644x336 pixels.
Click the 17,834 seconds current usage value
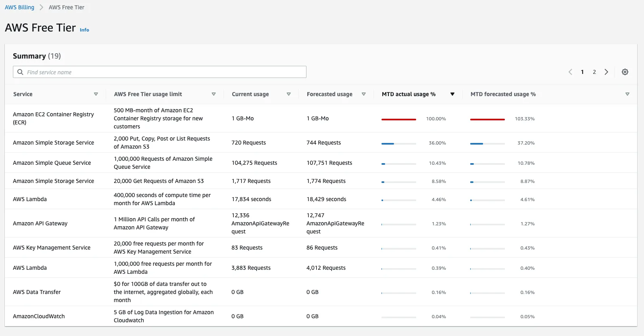(x=252, y=199)
